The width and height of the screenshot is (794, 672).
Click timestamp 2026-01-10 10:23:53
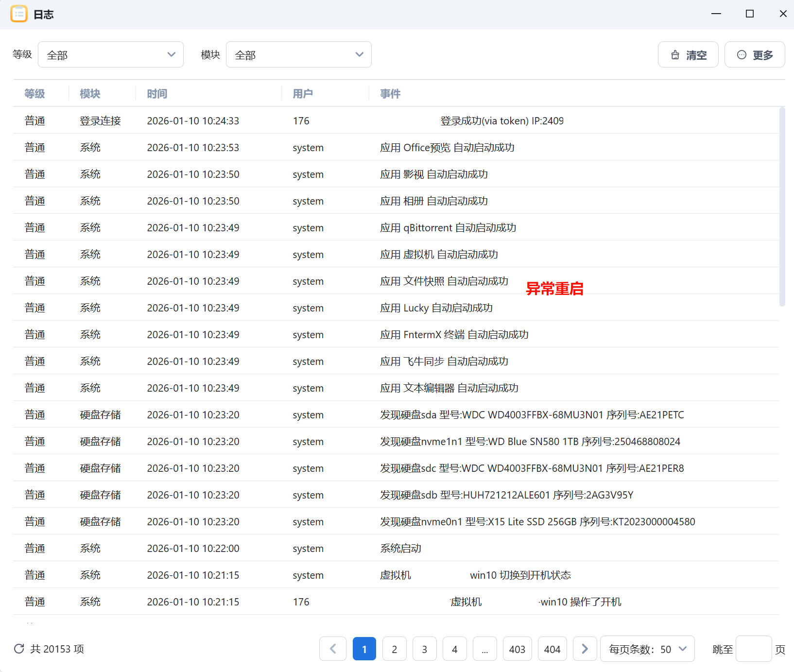click(193, 147)
